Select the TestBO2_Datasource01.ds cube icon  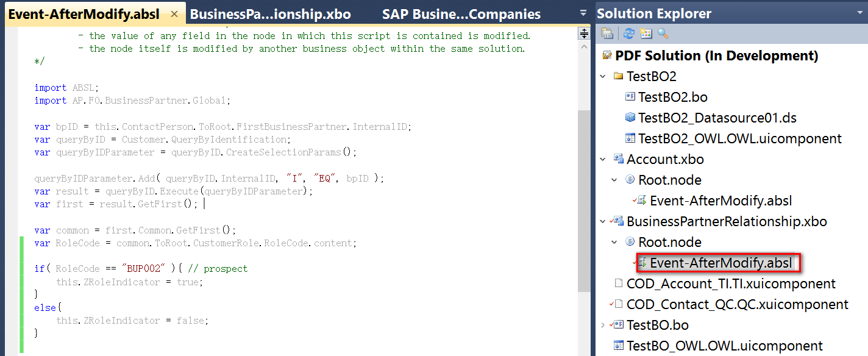(630, 118)
